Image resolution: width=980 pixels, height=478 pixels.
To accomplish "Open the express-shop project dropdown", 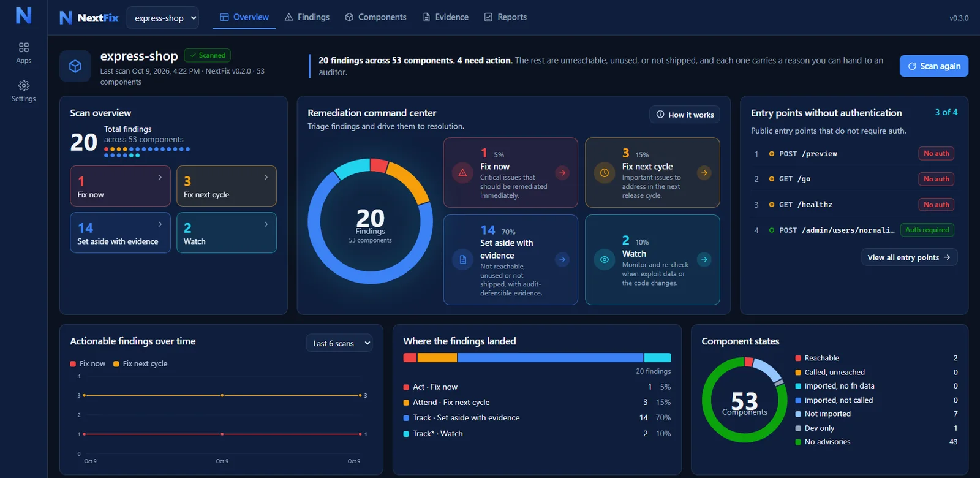I will 163,18.
